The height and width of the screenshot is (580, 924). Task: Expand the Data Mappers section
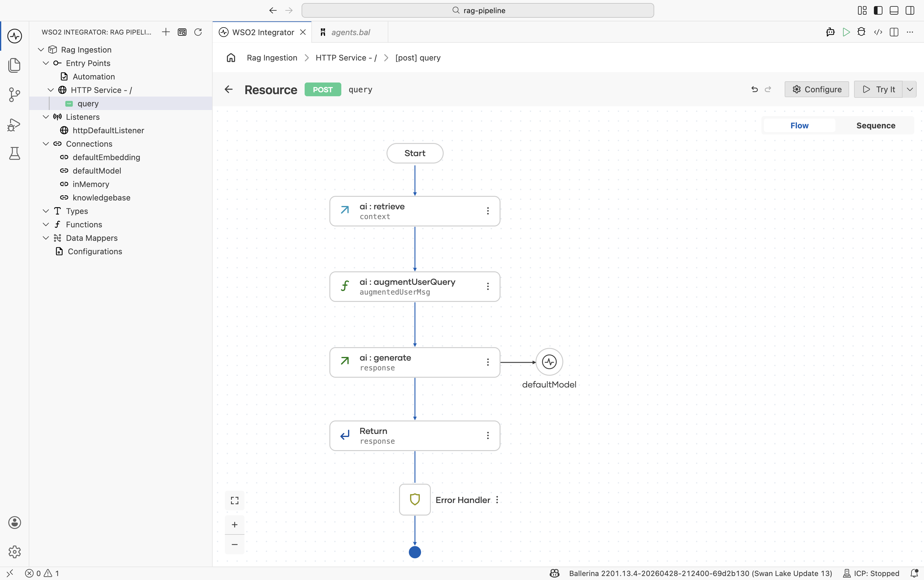[x=46, y=238]
